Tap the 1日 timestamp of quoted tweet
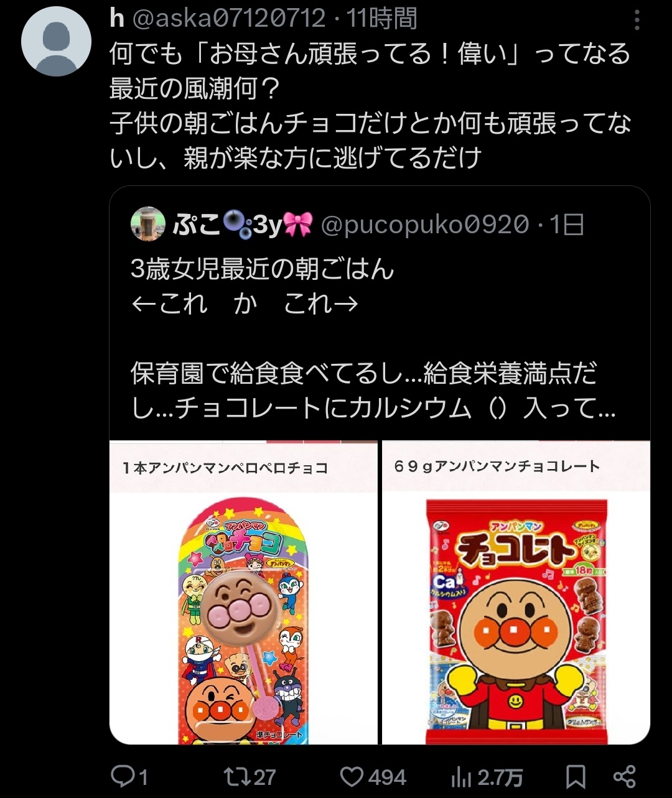Screen dimensions: 672x798 (567, 225)
